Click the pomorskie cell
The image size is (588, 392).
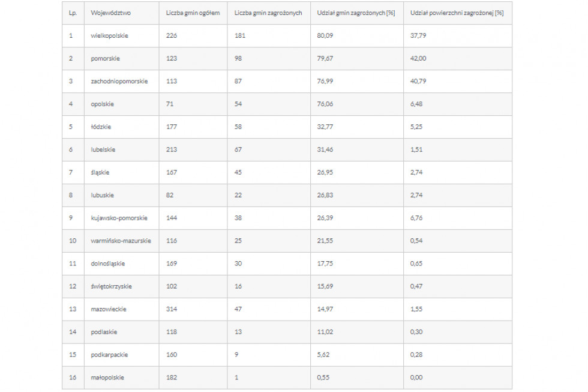[106, 58]
